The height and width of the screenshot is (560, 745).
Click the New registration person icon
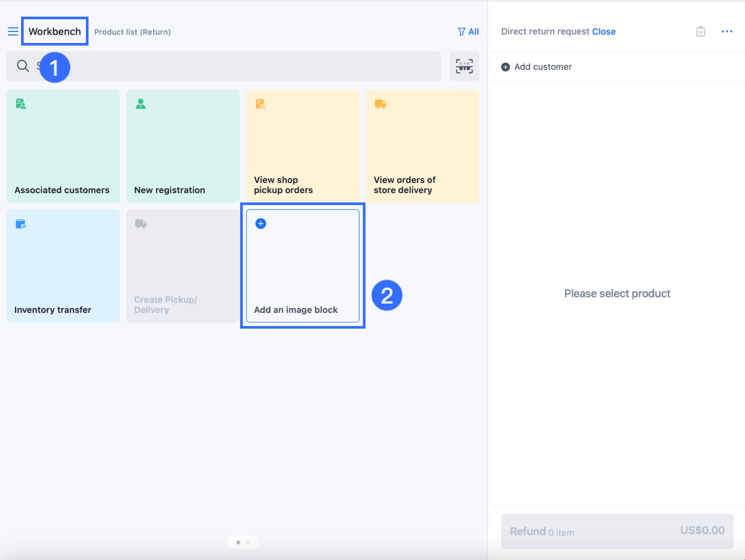(x=141, y=104)
